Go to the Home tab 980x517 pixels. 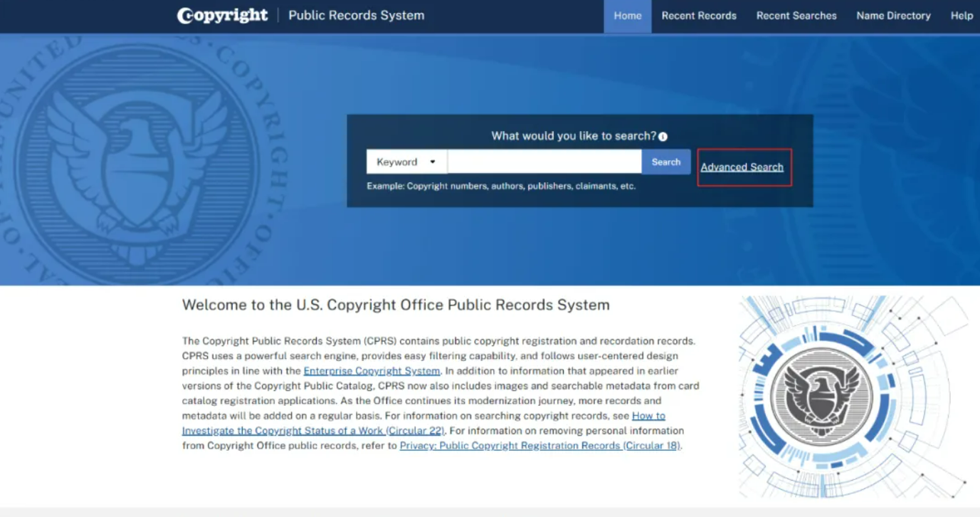[627, 16]
